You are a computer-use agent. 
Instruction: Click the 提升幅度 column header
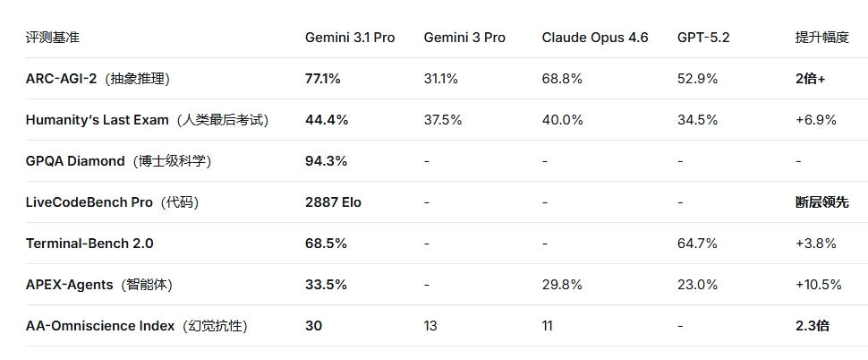(x=821, y=38)
